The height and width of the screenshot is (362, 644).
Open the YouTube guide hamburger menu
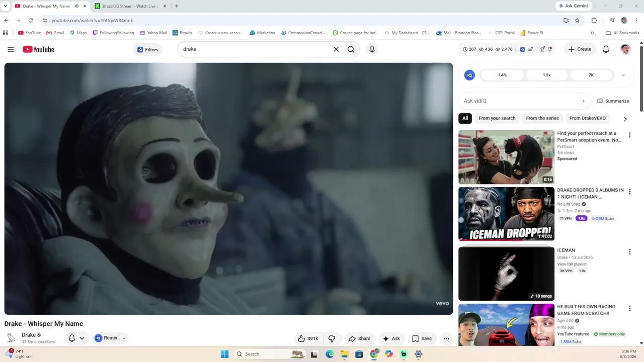tap(11, 49)
